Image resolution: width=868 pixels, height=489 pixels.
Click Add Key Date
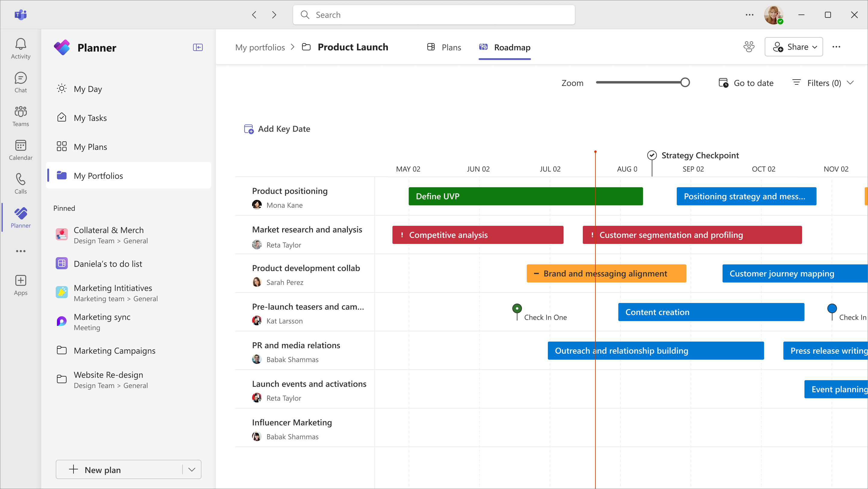pos(277,129)
